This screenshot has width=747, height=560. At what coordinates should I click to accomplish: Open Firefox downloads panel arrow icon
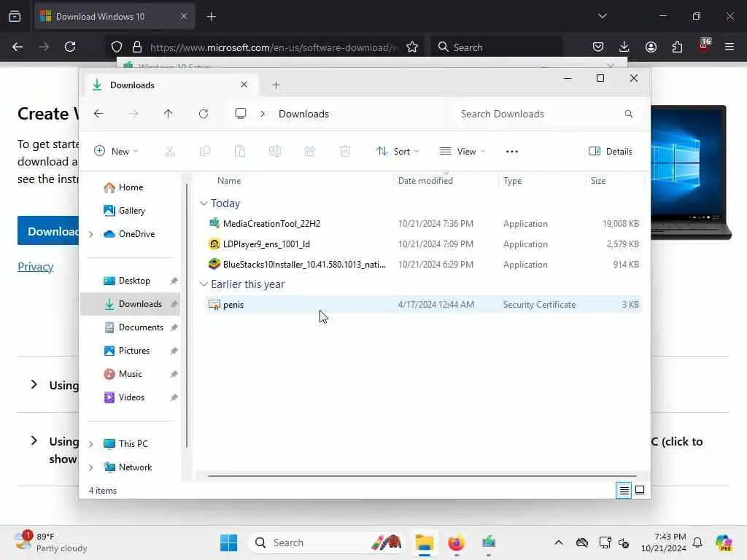click(x=624, y=47)
